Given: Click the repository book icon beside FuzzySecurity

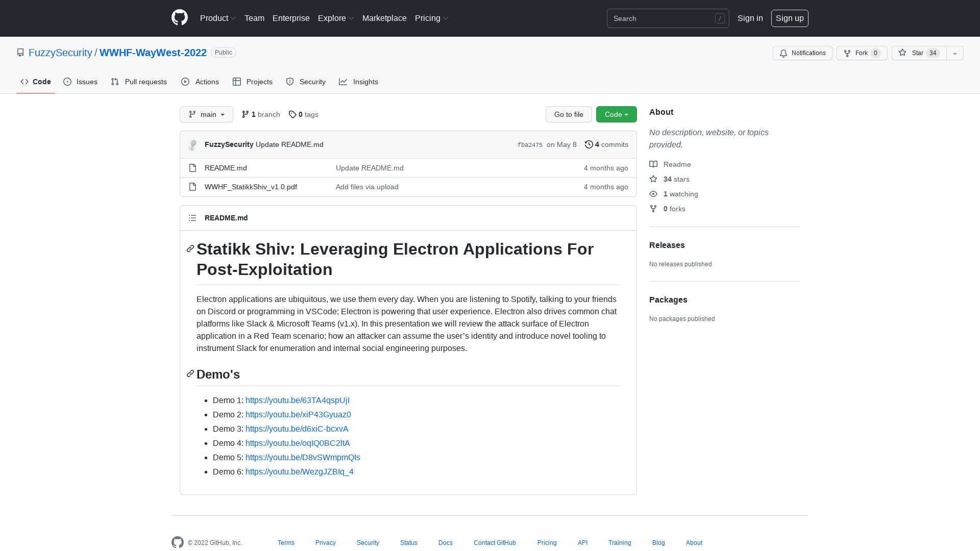Looking at the screenshot, I should 20,53.
